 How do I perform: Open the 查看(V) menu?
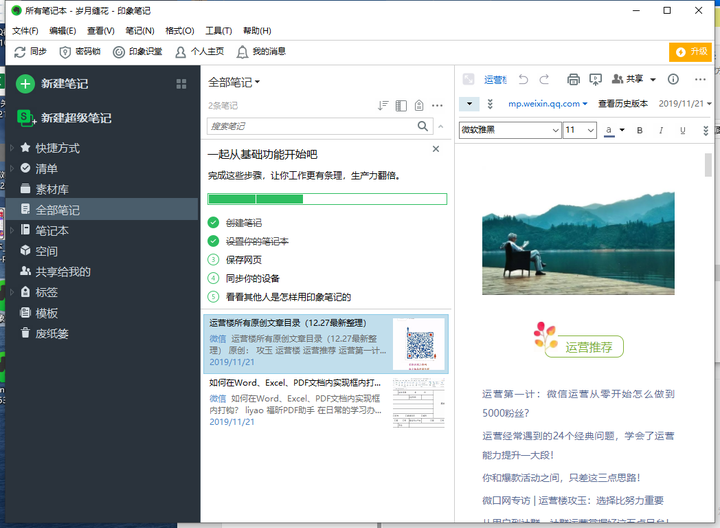[x=101, y=31]
